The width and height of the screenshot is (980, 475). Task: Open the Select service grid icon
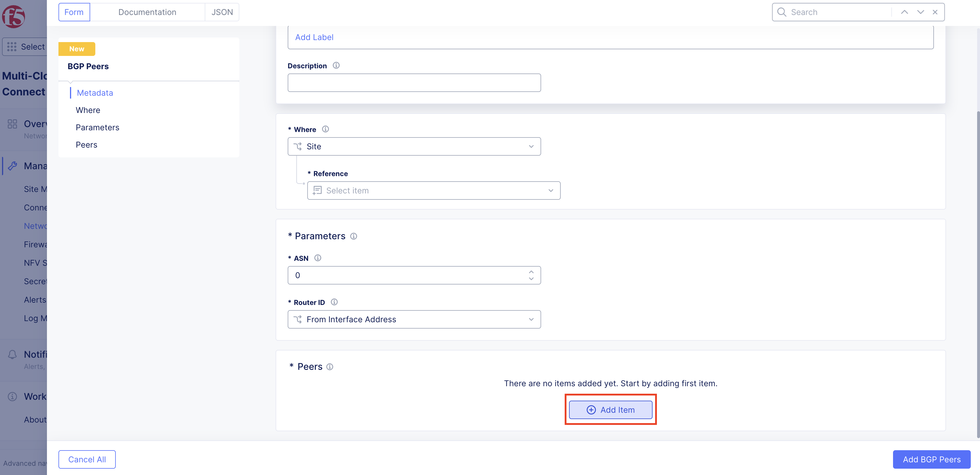coord(12,46)
